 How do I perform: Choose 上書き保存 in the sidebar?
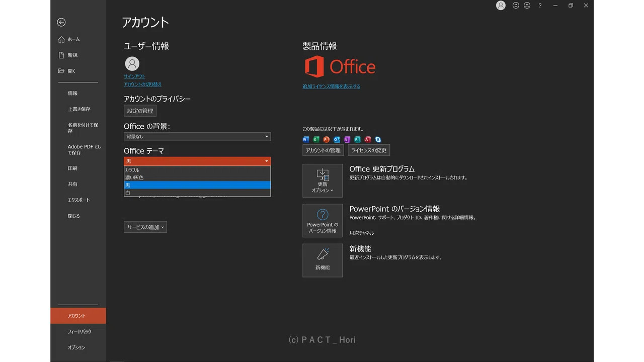tap(78, 109)
